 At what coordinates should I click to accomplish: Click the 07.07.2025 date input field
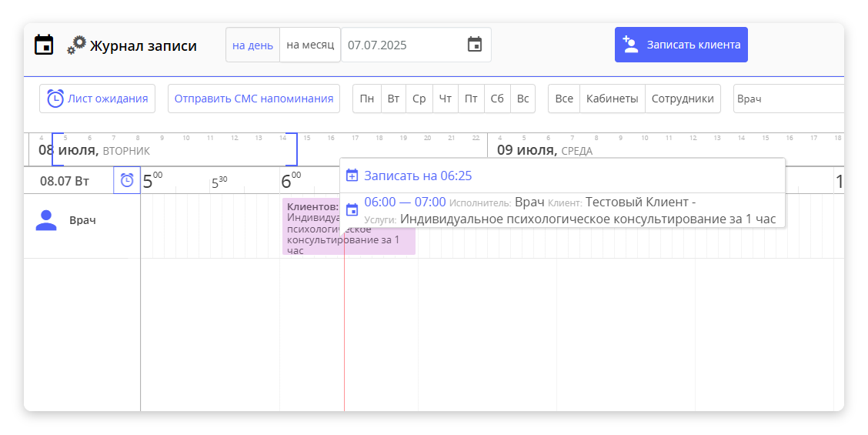click(x=404, y=45)
